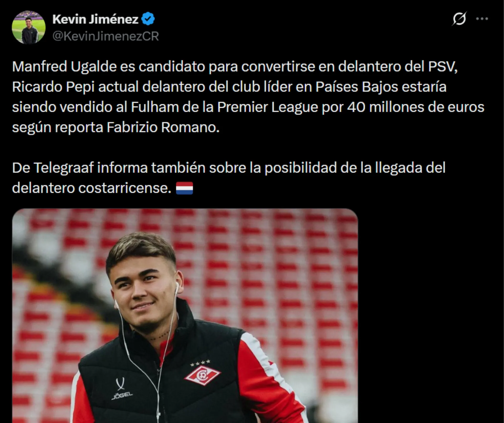Open the @KevinJimenezCR handle link
The width and height of the screenshot is (504, 423).
pyautogui.click(x=106, y=36)
